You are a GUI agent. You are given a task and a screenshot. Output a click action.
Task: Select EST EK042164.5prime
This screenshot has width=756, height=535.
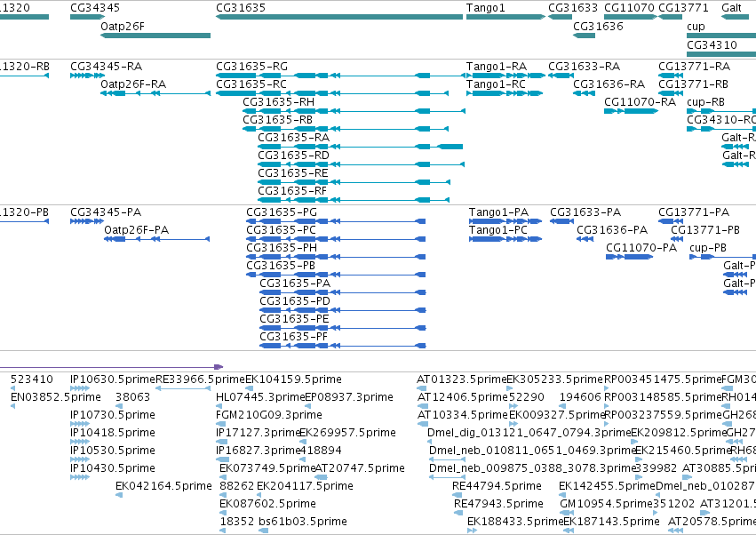pyautogui.click(x=119, y=495)
